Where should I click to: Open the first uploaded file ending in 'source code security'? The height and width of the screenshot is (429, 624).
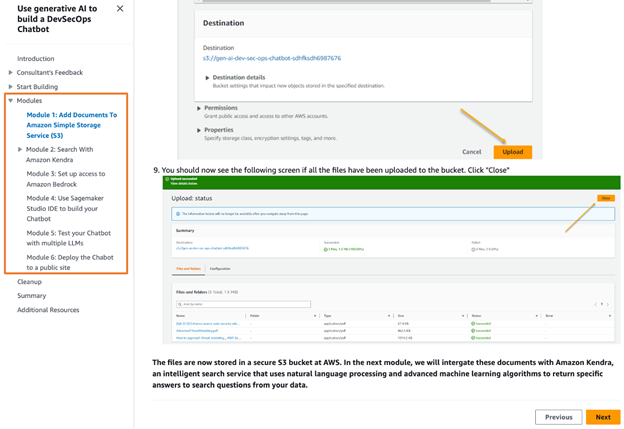click(208, 324)
